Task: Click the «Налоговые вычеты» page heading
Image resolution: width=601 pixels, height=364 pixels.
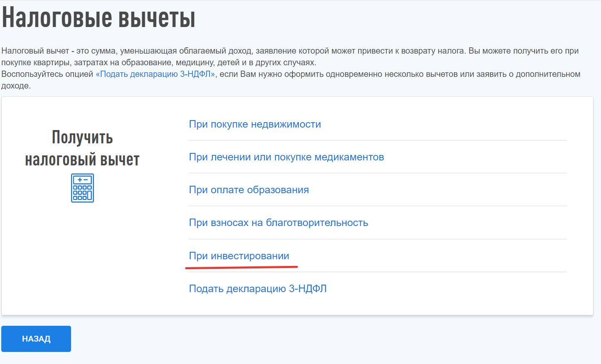Action: coord(99,18)
